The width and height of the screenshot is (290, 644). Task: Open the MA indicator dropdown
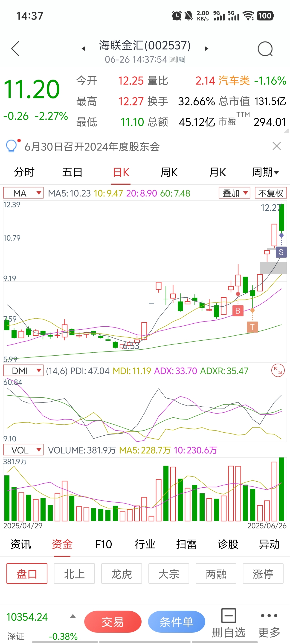tap(23, 193)
